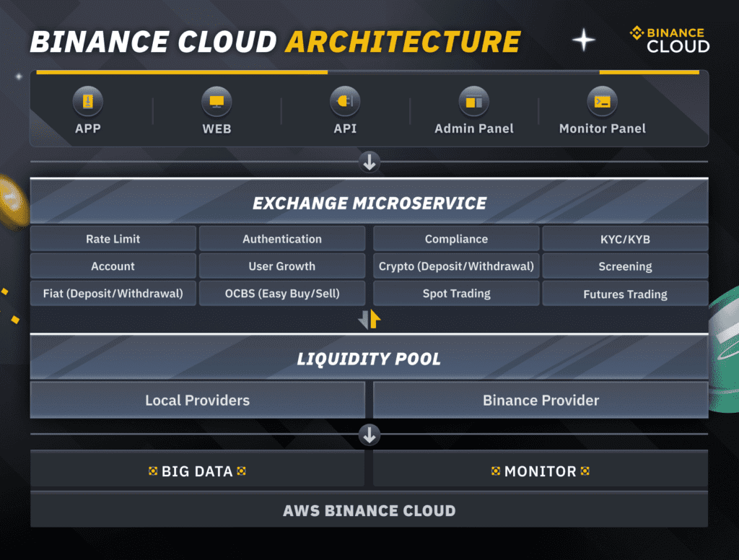Click the diamond icon right of BIG DATA
The height and width of the screenshot is (560, 739).
click(241, 471)
